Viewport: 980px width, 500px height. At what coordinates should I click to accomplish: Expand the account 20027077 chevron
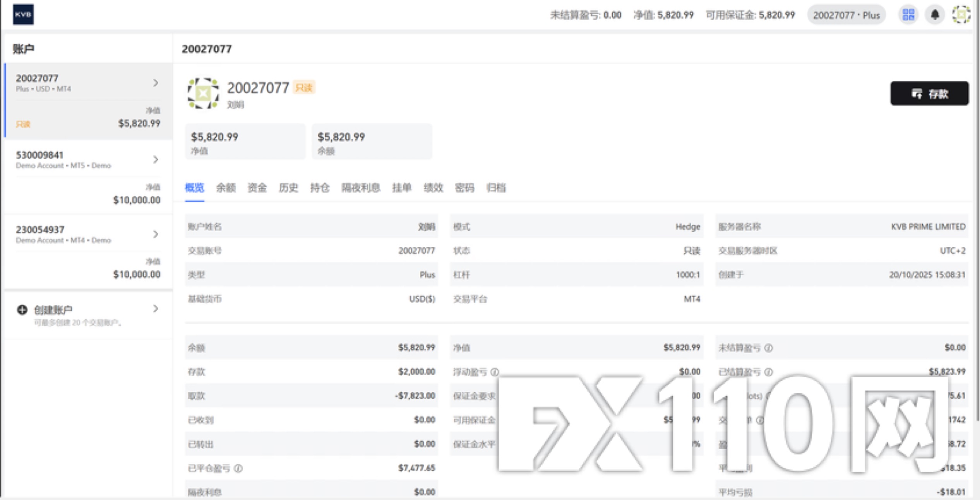coord(156,83)
